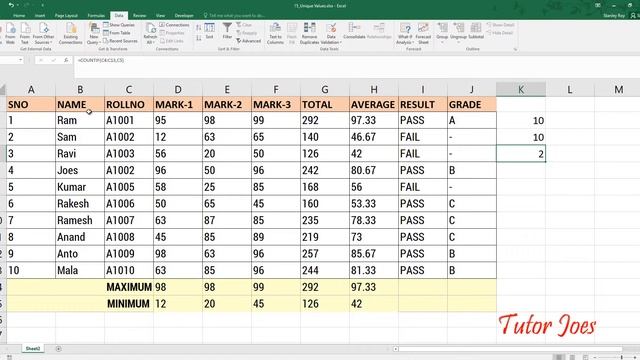This screenshot has width=640, height=360.
Task: Click the From Web icon
Action: [x=10, y=33]
